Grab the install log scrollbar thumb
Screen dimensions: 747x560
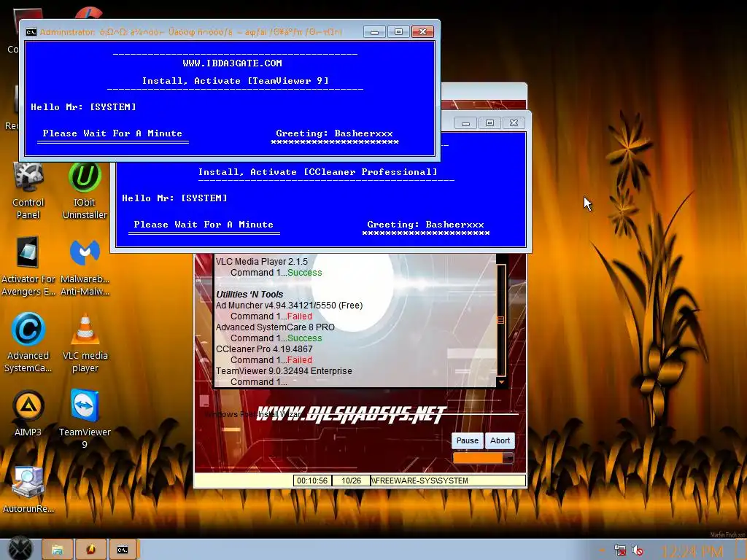(500, 320)
